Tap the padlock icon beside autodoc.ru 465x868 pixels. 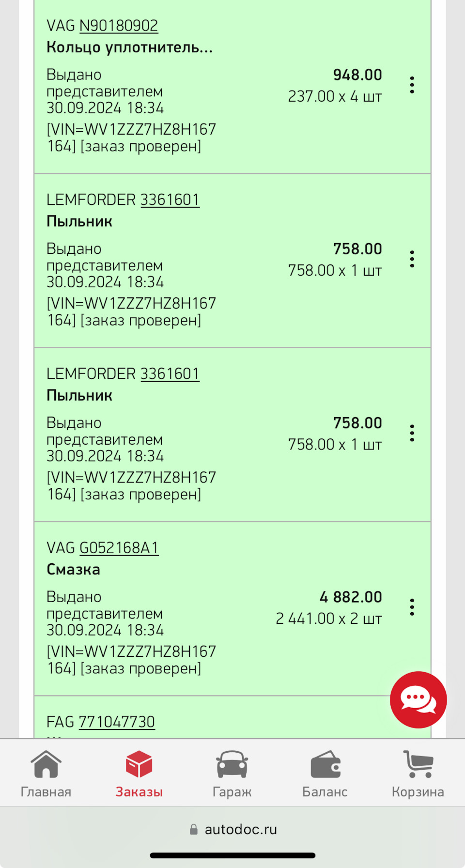pyautogui.click(x=194, y=829)
